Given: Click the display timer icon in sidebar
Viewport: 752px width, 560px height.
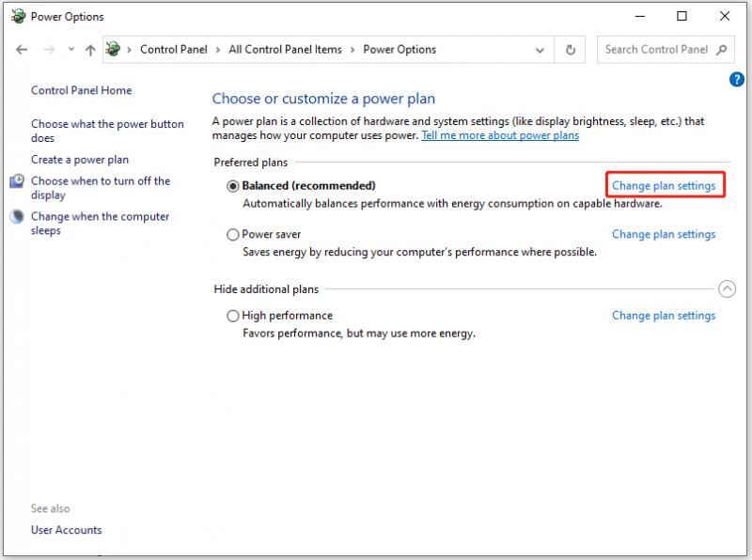Looking at the screenshot, I should pyautogui.click(x=17, y=180).
